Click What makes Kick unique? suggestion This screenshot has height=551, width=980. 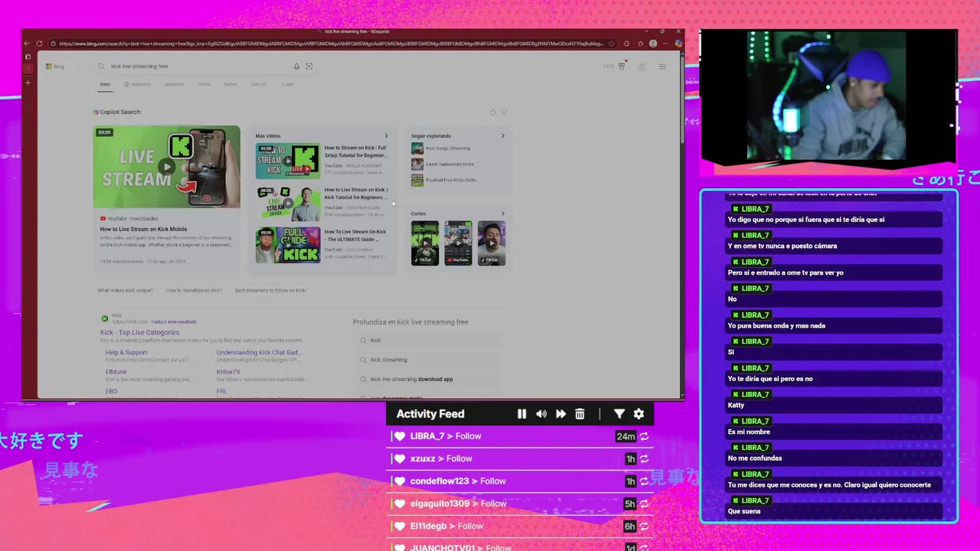point(125,291)
